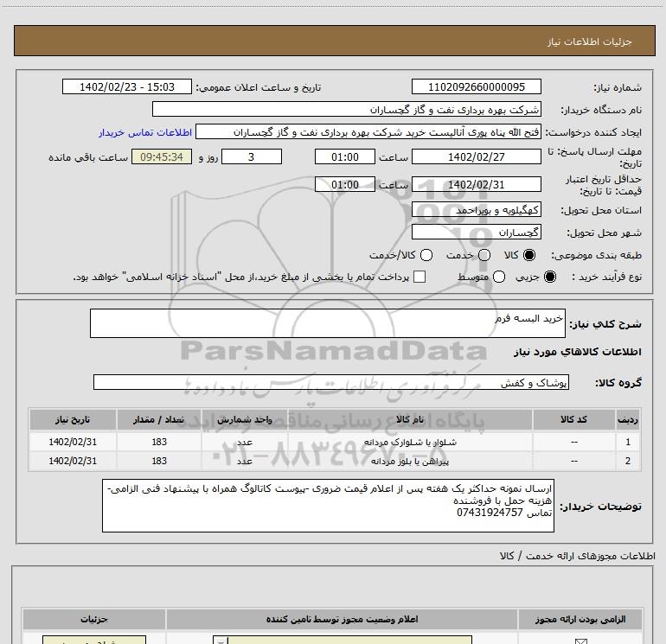Click the جزئیات column header
666x644 pixels.
pos(94,620)
